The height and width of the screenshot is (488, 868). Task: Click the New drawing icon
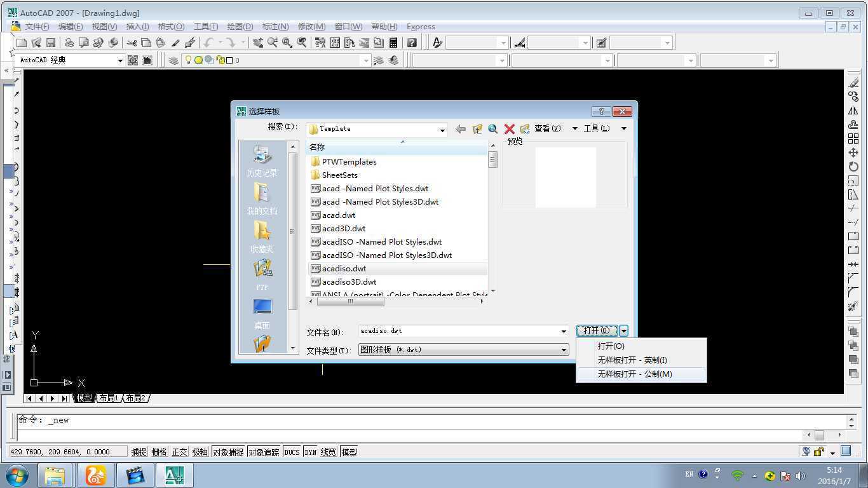pos(22,43)
